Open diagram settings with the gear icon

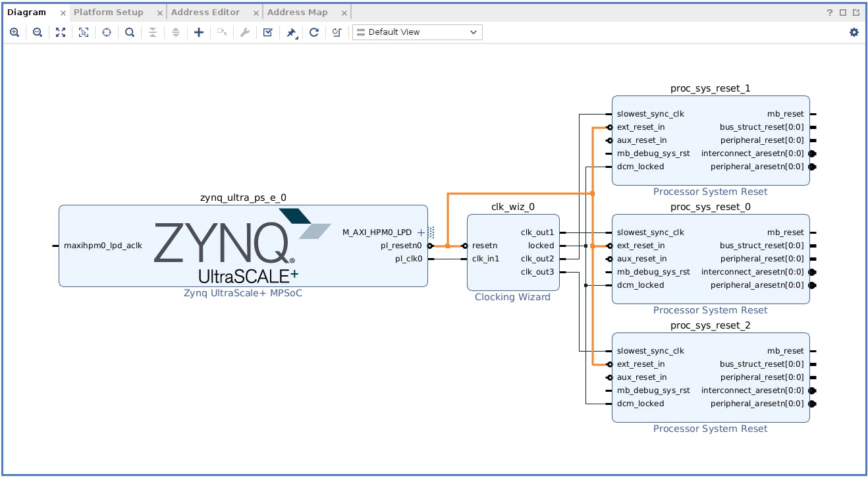[x=854, y=32]
